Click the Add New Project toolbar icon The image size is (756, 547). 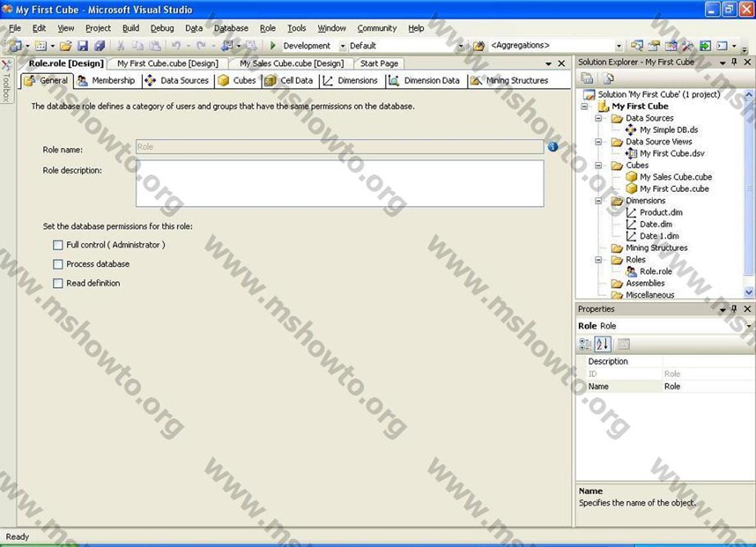pyautogui.click(x=16, y=46)
